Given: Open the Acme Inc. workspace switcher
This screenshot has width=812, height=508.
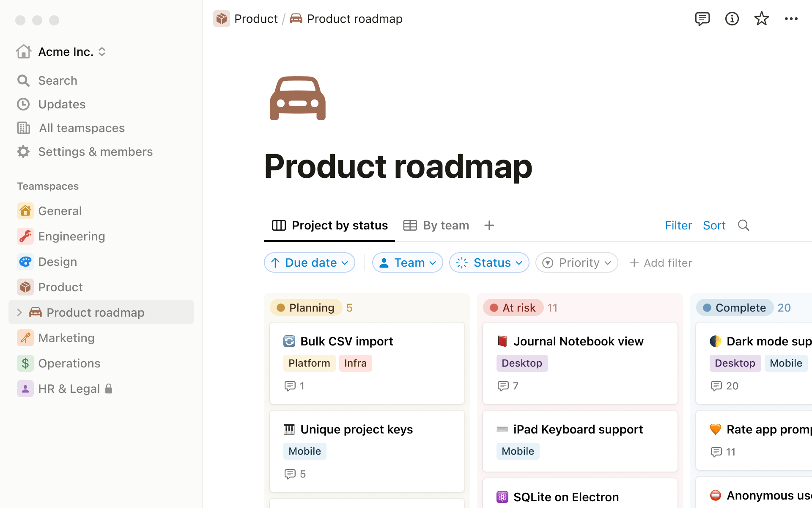Looking at the screenshot, I should coord(66,52).
